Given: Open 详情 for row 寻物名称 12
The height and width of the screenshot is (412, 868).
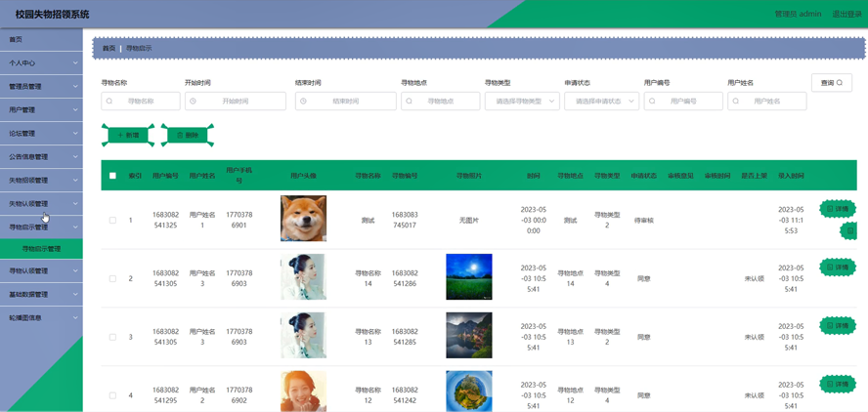Looking at the screenshot, I should coord(838,385).
